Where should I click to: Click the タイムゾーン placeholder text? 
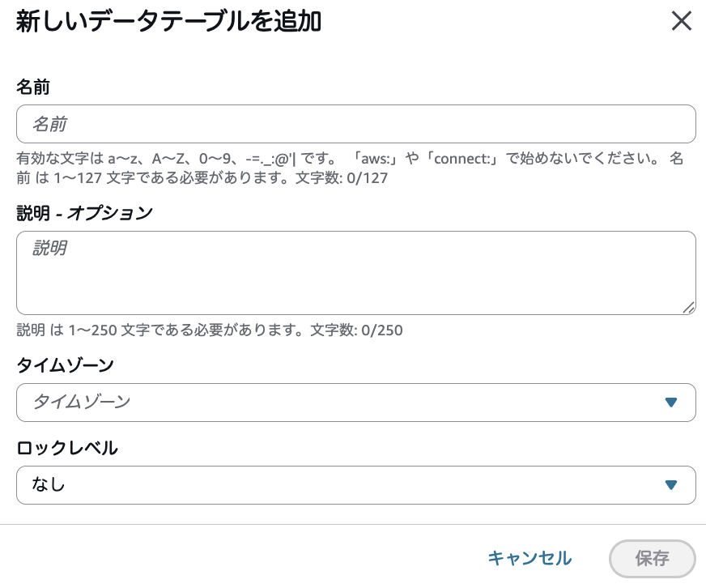pos(81,403)
